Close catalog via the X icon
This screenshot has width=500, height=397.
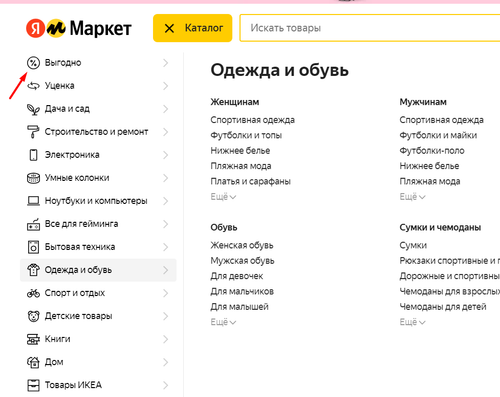[169, 28]
